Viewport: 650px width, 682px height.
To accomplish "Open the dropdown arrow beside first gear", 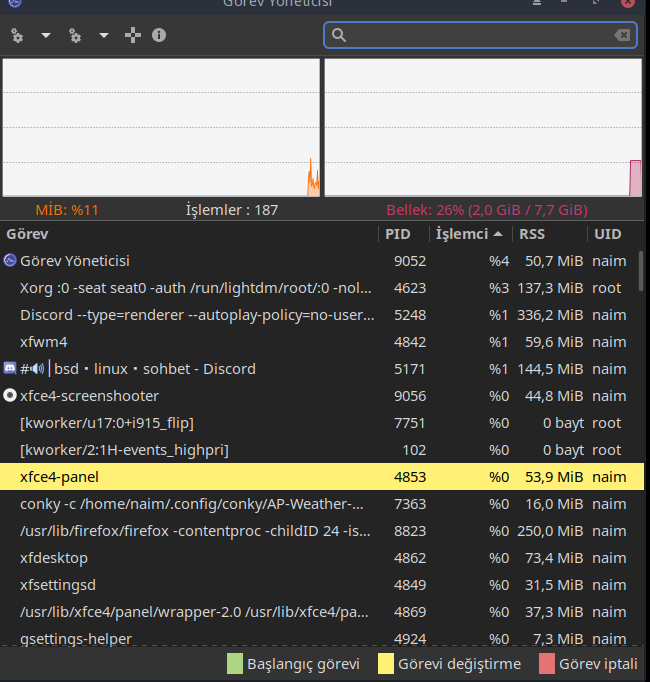I will pyautogui.click(x=45, y=36).
